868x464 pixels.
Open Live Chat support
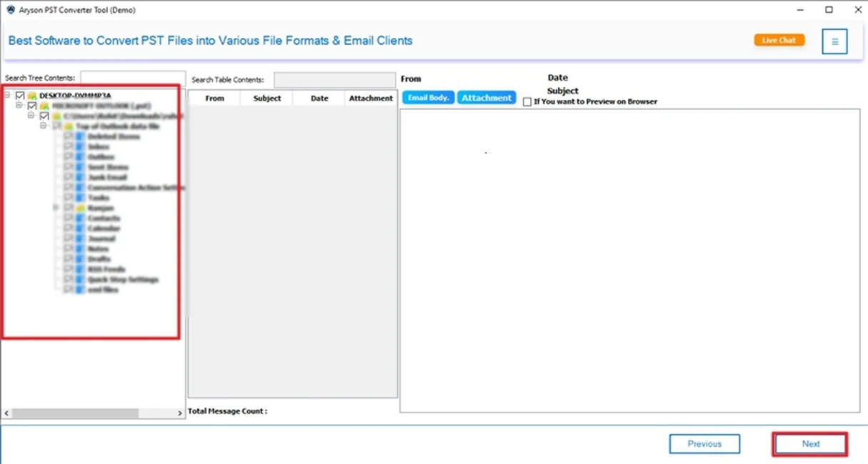[x=779, y=40]
